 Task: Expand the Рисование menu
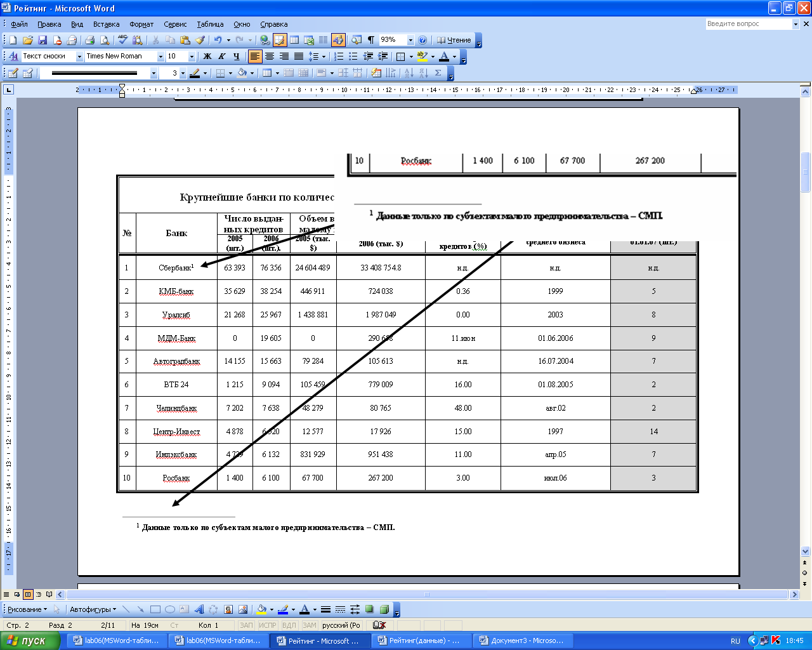(x=27, y=609)
